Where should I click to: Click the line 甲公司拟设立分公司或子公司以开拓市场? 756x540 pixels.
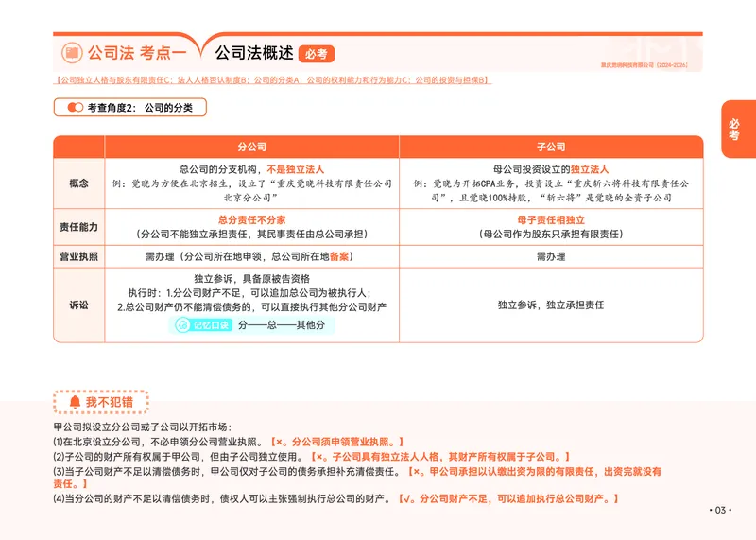[x=143, y=427]
